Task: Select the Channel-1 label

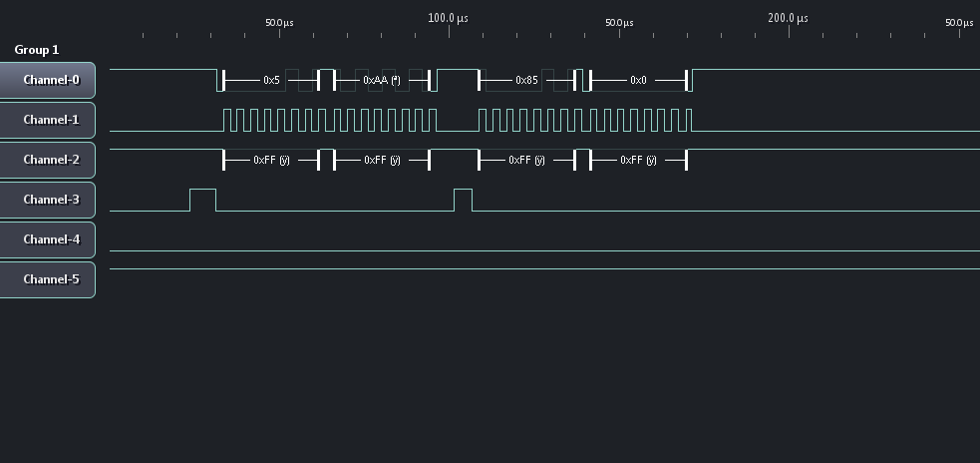Action: click(47, 120)
